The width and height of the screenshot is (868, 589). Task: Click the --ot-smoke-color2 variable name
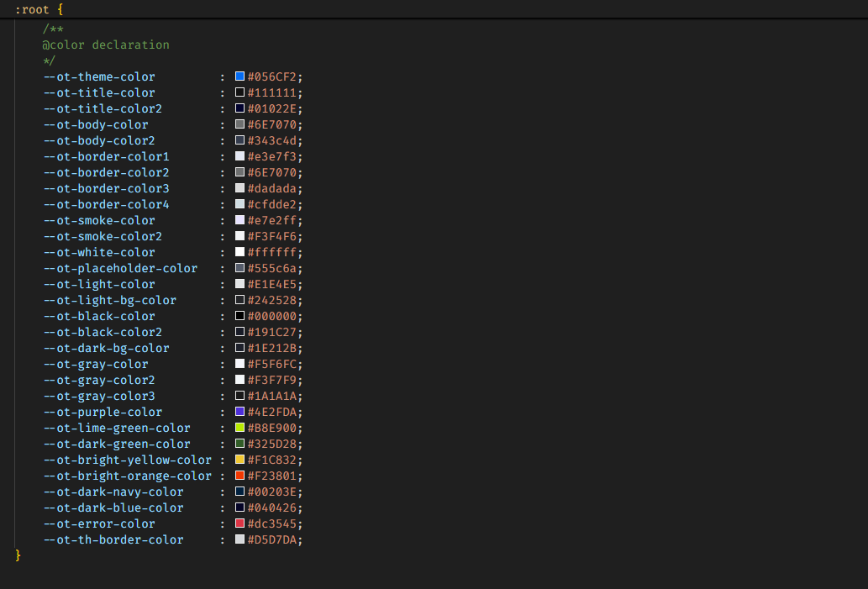[x=103, y=236]
